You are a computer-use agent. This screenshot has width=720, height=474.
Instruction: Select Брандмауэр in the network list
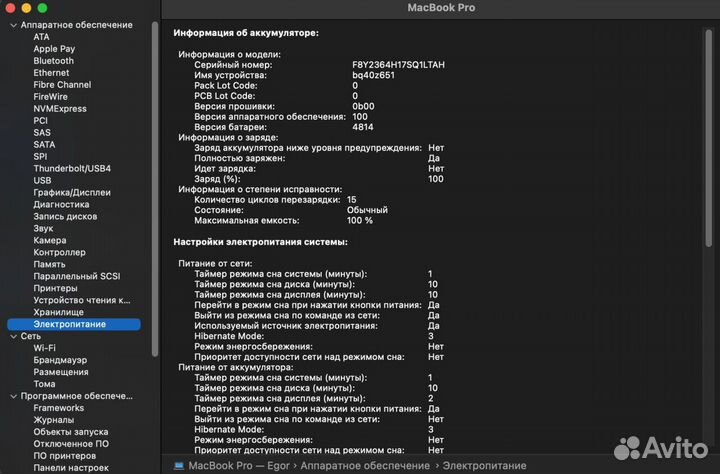(60, 360)
